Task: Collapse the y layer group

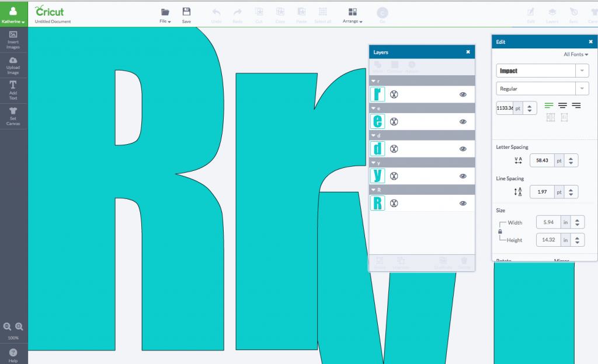Action: (x=373, y=163)
